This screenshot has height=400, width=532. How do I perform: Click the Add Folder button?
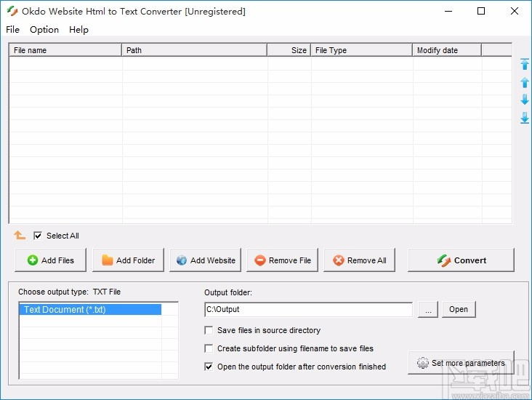point(128,260)
